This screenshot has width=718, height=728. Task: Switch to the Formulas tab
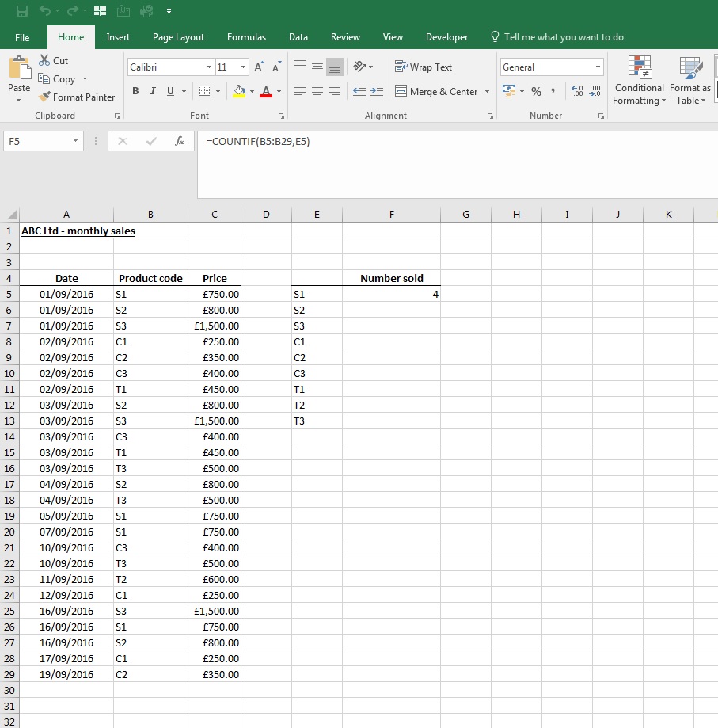246,37
